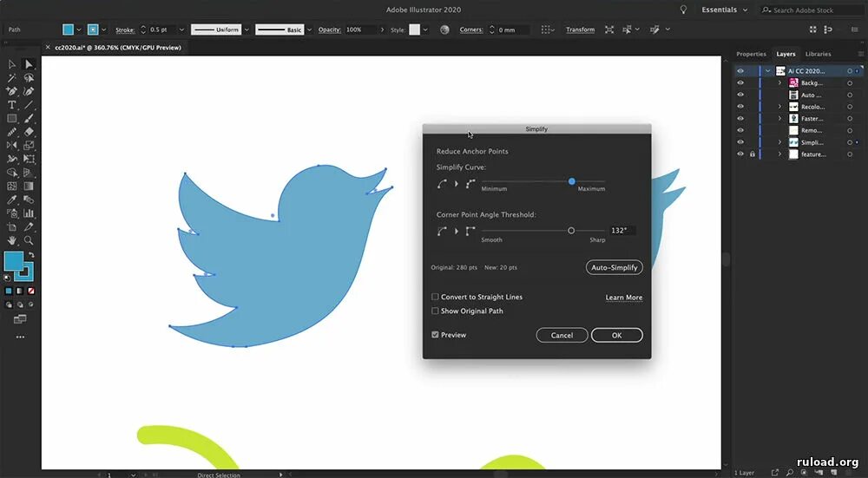Click the Transform link in control bar

(x=580, y=29)
